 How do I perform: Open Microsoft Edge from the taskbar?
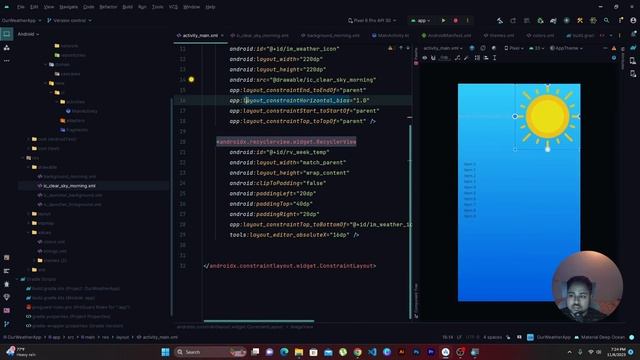284,352
